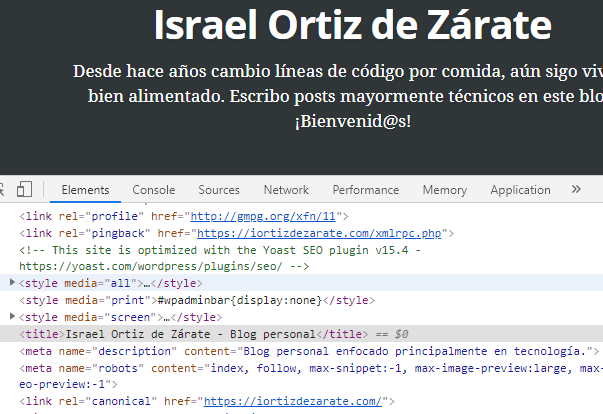Go to the Sources tab
The width and height of the screenshot is (603, 414).
[x=219, y=190]
